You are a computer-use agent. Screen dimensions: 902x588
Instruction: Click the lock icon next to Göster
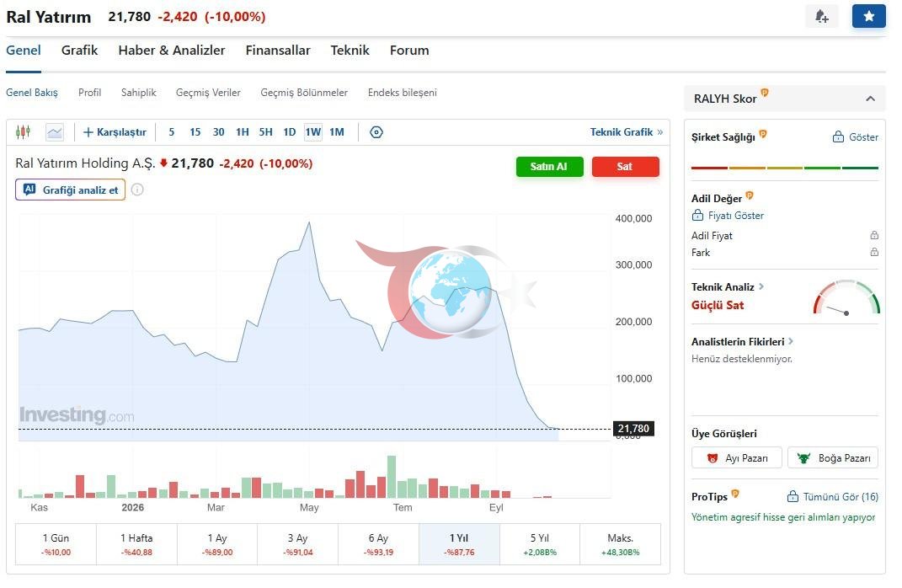click(x=838, y=137)
